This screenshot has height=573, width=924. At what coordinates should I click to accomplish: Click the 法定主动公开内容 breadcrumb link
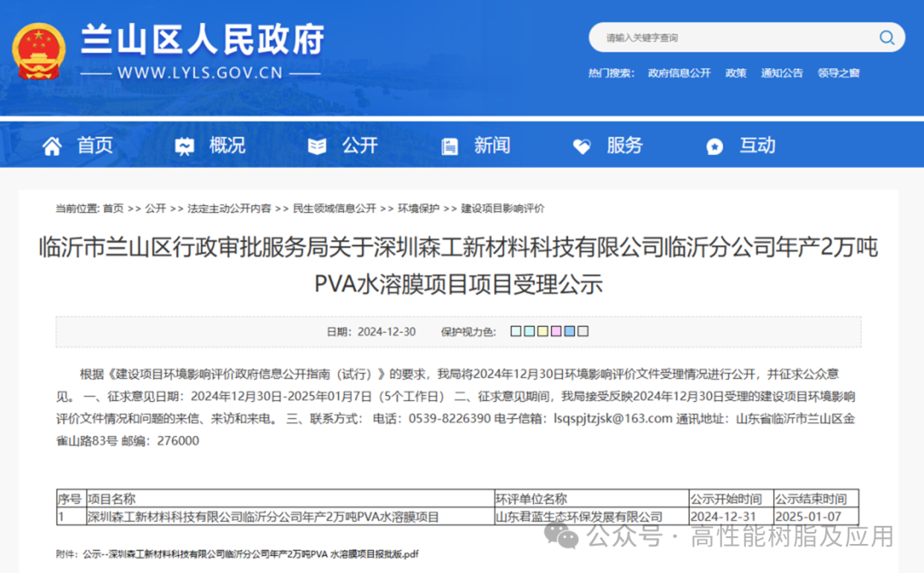coord(229,209)
